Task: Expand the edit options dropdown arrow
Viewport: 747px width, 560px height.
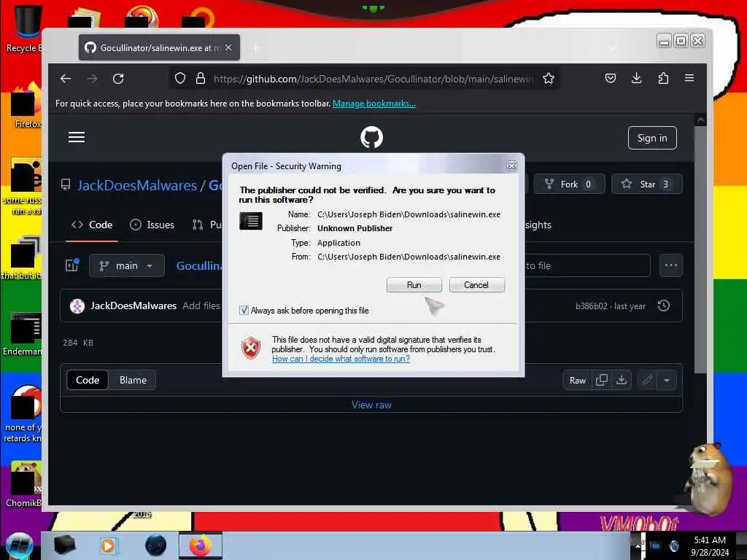Action: point(667,380)
